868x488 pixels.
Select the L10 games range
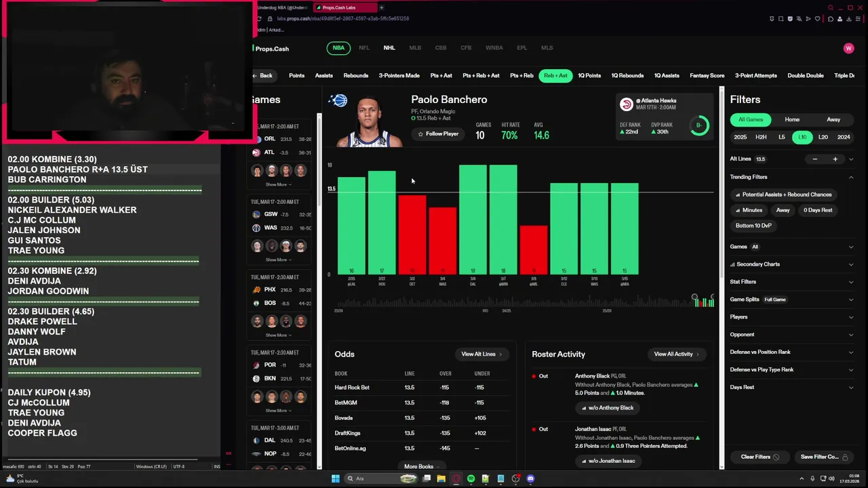[x=802, y=137]
